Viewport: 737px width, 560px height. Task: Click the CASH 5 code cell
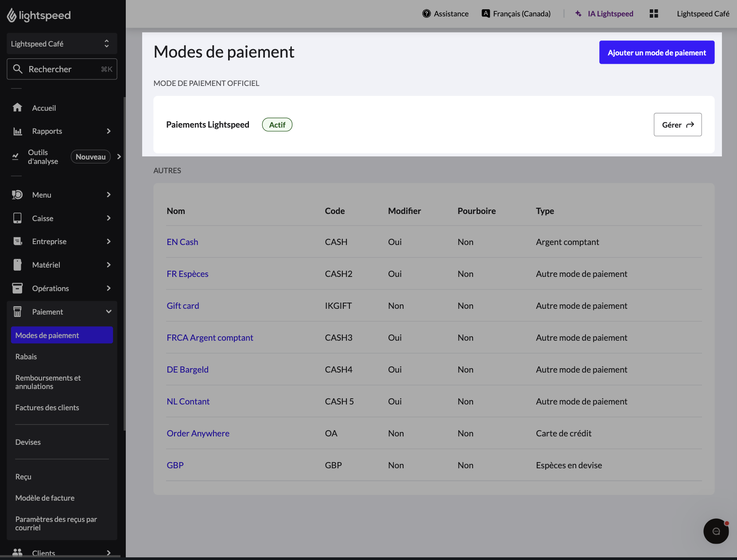[x=339, y=401]
